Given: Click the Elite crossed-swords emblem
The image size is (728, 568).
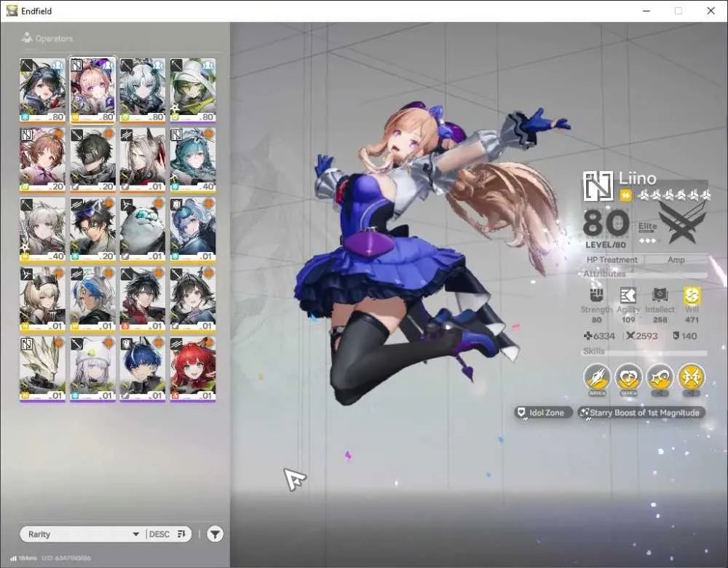Looking at the screenshot, I should coord(683,224).
